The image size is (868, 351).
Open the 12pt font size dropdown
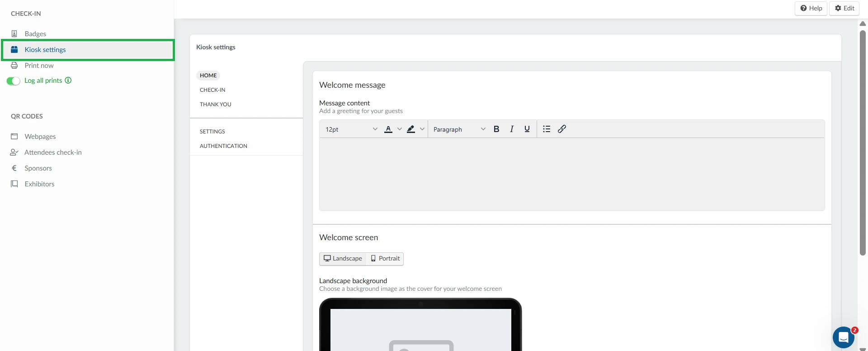[351, 129]
